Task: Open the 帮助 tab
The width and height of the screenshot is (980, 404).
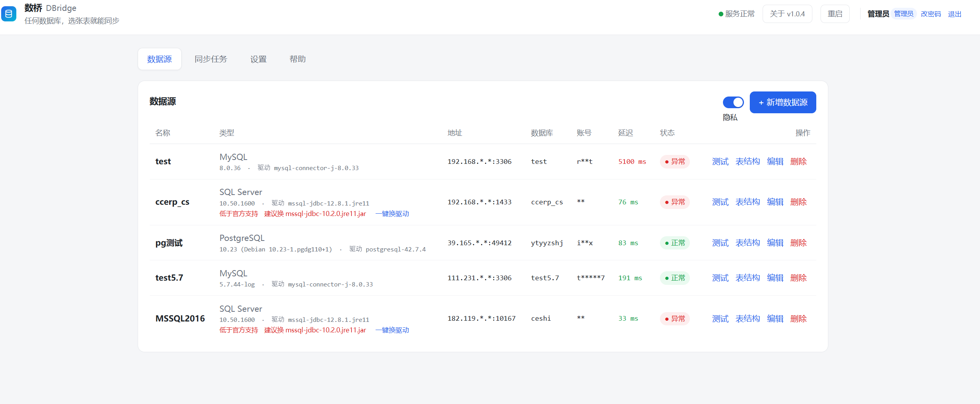Action: (297, 59)
